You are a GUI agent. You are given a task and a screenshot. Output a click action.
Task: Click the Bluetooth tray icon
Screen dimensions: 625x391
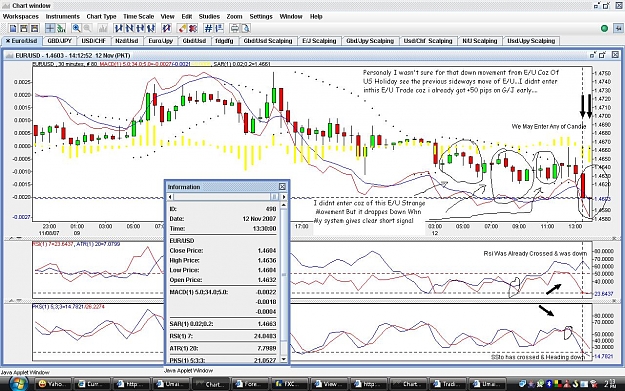pyautogui.click(x=548, y=384)
